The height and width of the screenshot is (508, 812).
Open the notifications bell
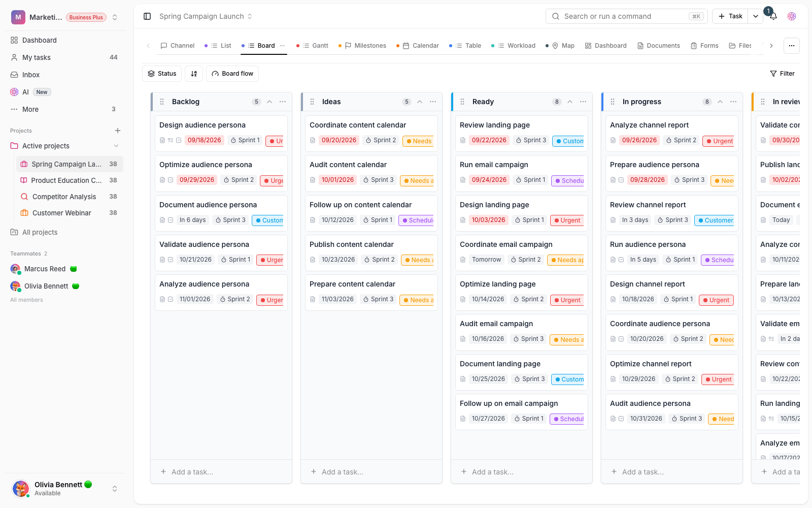773,16
